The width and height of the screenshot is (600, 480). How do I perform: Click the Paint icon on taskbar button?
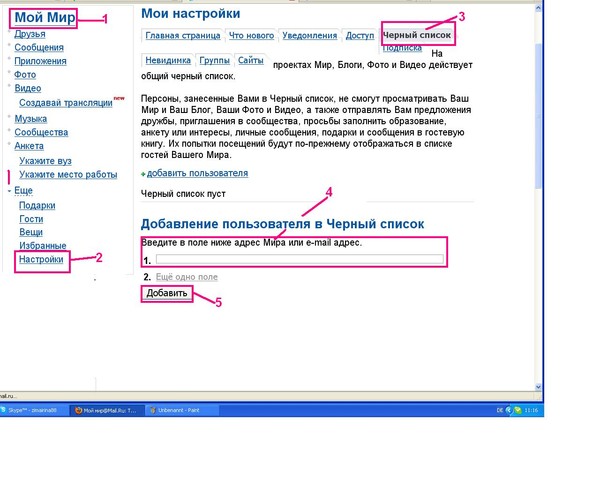click(153, 410)
